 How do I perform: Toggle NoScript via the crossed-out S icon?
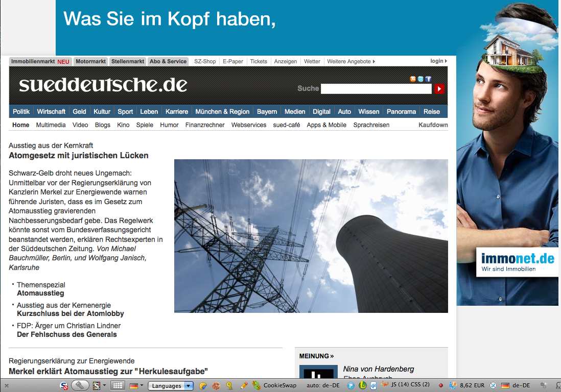(x=64, y=385)
